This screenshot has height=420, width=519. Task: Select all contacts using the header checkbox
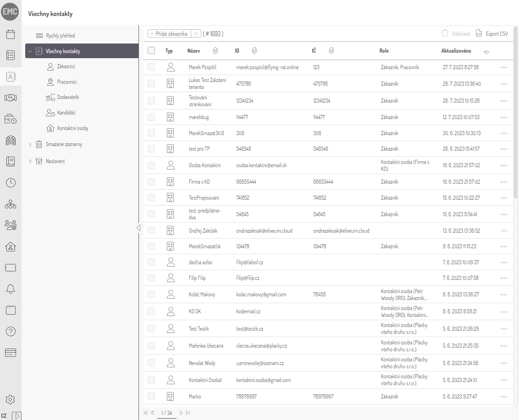point(151,51)
